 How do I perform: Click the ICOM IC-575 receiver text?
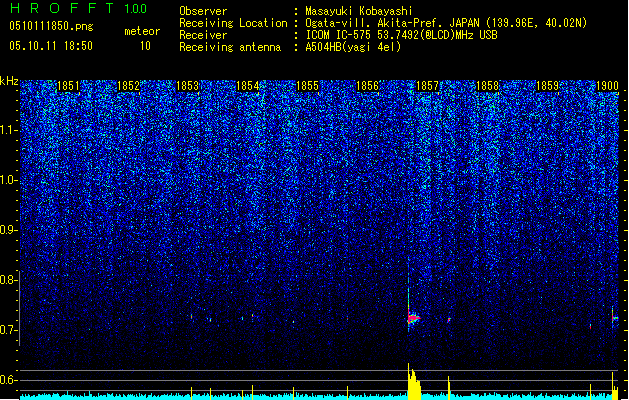(x=401, y=35)
